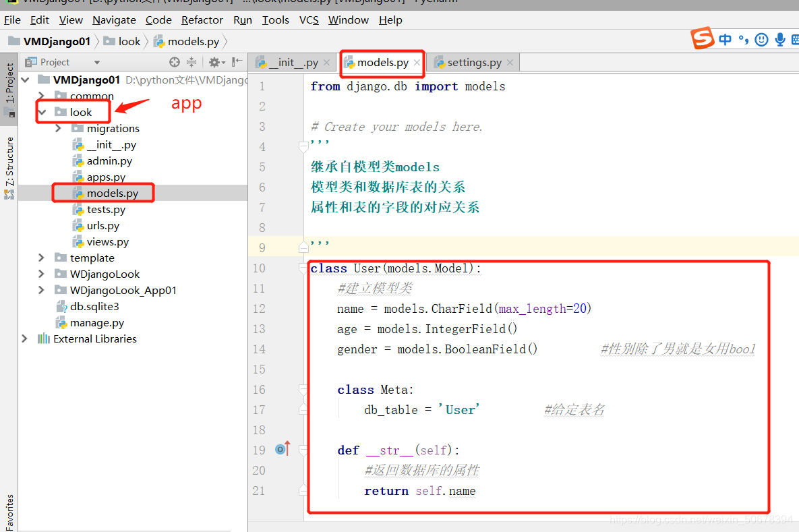
Task: Open Sogou soft keyboard icon
Action: coord(796,39)
